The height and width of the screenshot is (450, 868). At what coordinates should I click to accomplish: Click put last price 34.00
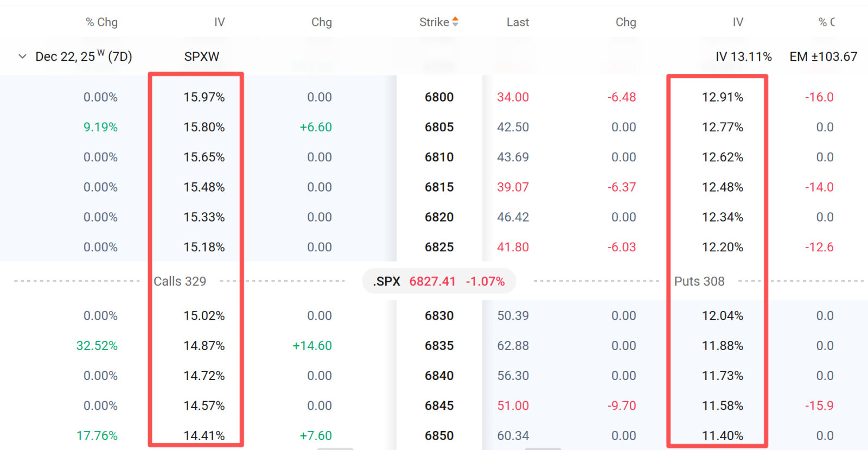tap(513, 97)
